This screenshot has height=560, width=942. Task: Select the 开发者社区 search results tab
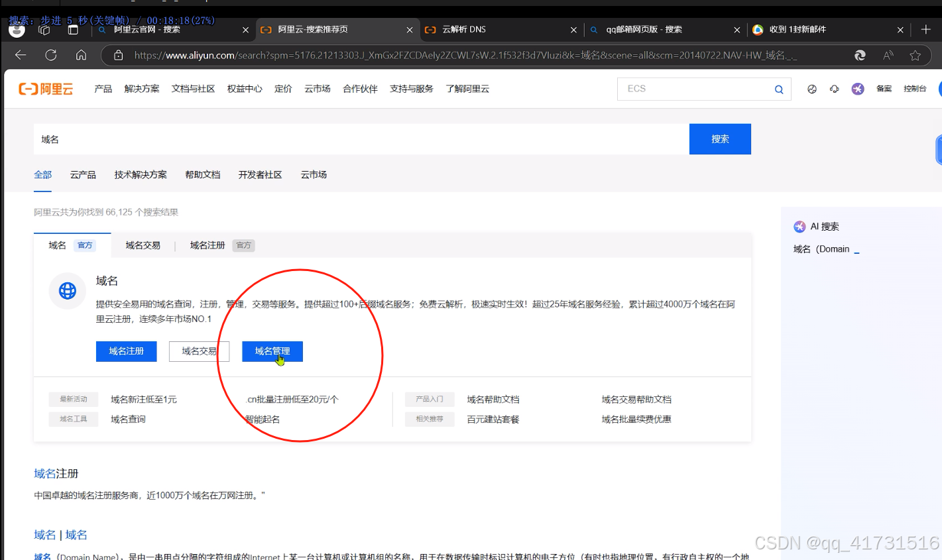(x=261, y=175)
